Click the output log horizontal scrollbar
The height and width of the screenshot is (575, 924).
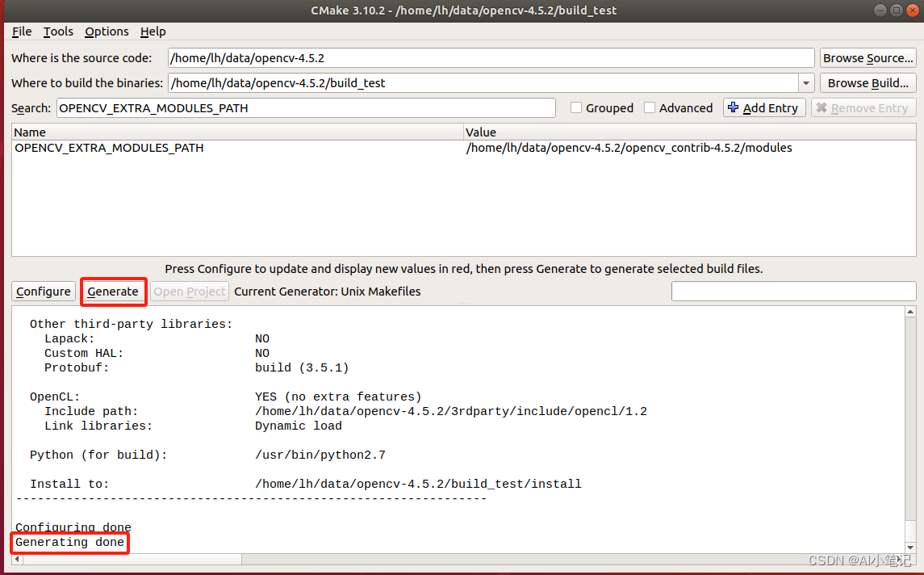132,559
